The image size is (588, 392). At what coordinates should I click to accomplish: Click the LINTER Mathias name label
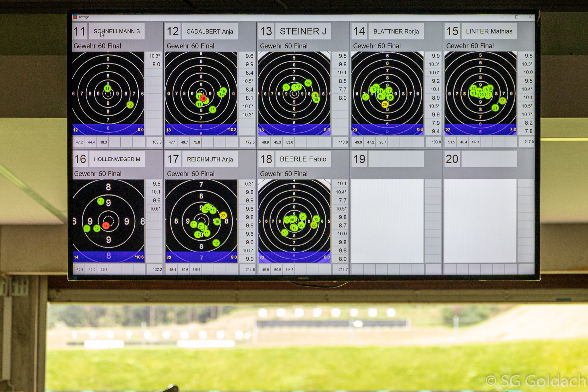pyautogui.click(x=489, y=31)
